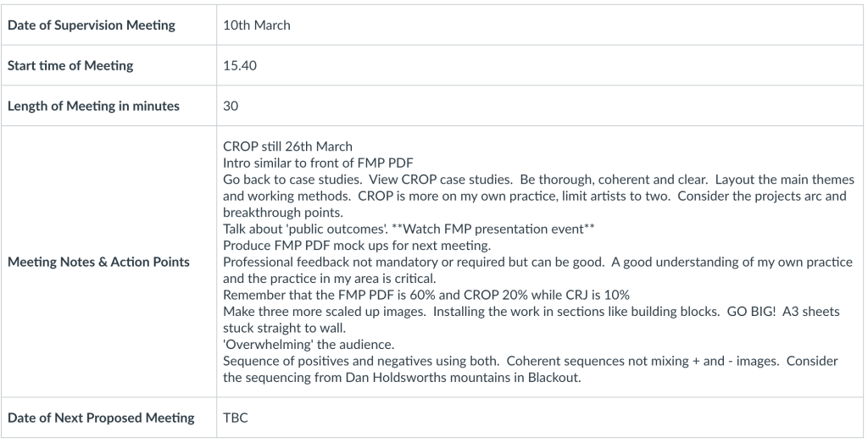Click the "Length of Meeting in minutes" label
868x443 pixels.
point(93,107)
